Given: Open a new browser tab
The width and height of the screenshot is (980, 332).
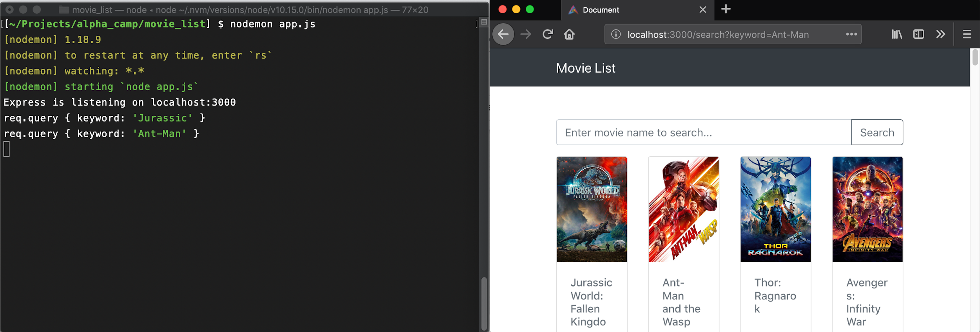Looking at the screenshot, I should click(x=726, y=9).
